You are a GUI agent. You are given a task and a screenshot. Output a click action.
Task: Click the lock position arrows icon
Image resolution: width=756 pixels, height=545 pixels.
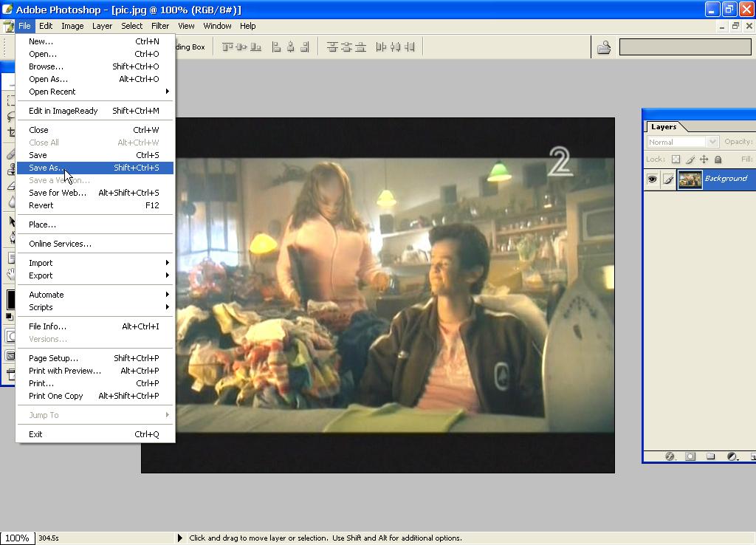coord(704,160)
